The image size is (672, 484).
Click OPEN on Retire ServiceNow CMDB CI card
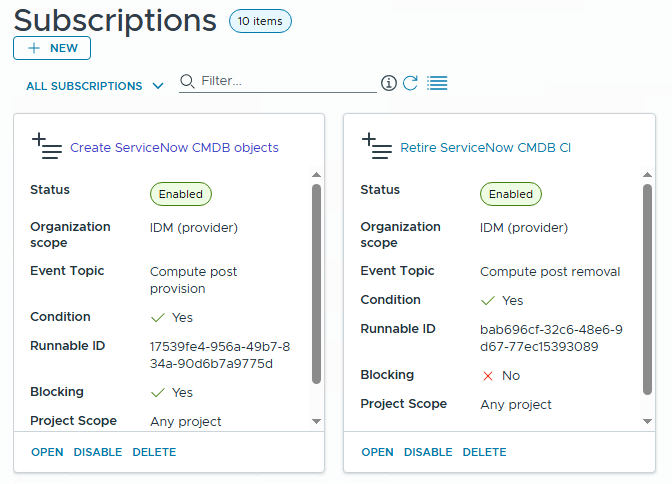pos(377,452)
